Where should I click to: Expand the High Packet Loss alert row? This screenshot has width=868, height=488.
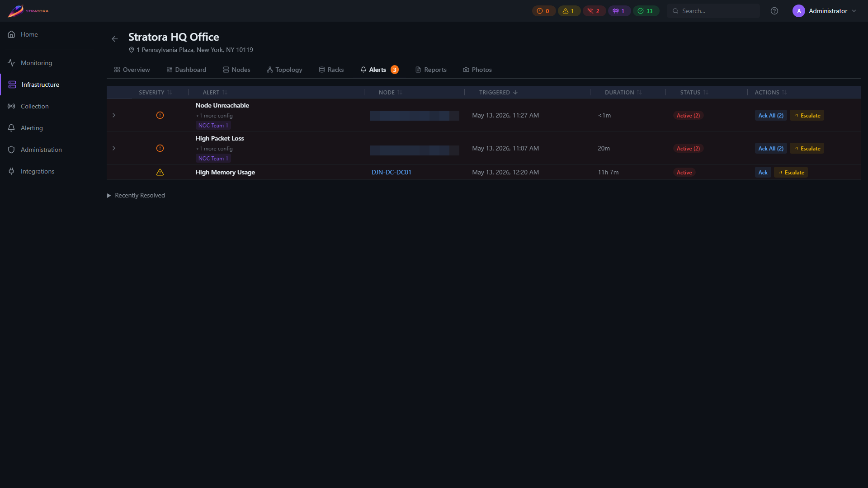click(x=114, y=148)
